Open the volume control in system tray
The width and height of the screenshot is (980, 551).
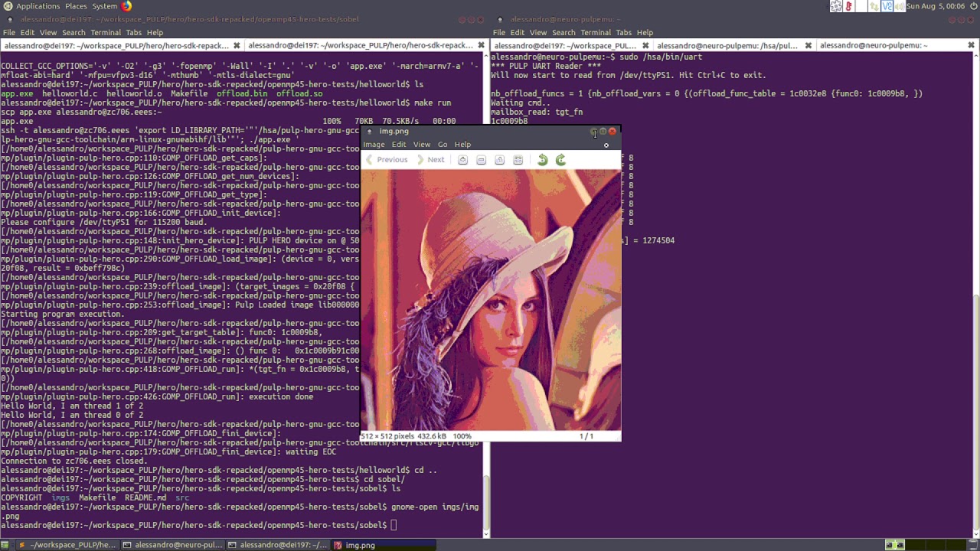(x=900, y=6)
